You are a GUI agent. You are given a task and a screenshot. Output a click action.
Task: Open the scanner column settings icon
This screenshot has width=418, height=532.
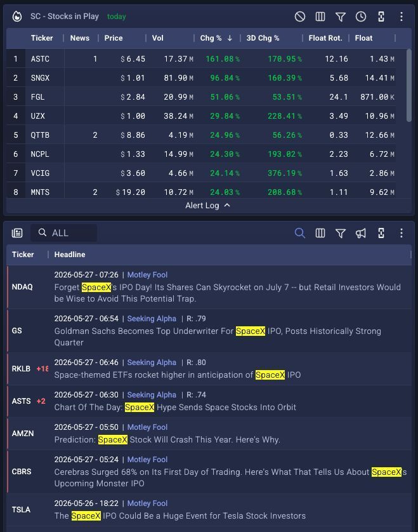point(320,17)
